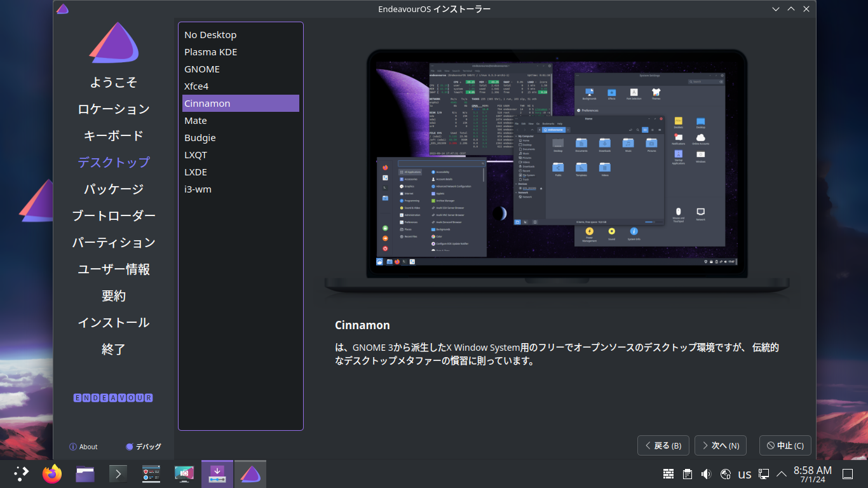Switch to EndeavourOS installer taskbar entry

250,473
